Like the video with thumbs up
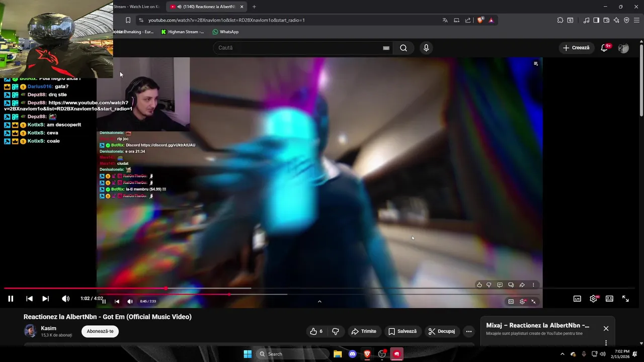Viewport: 644px width, 362px height. 316,331
